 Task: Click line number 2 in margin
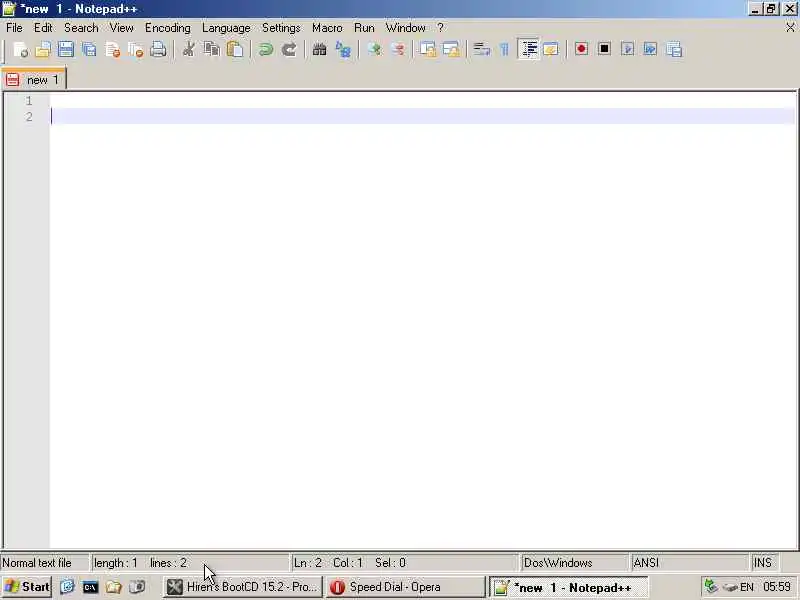(x=29, y=116)
